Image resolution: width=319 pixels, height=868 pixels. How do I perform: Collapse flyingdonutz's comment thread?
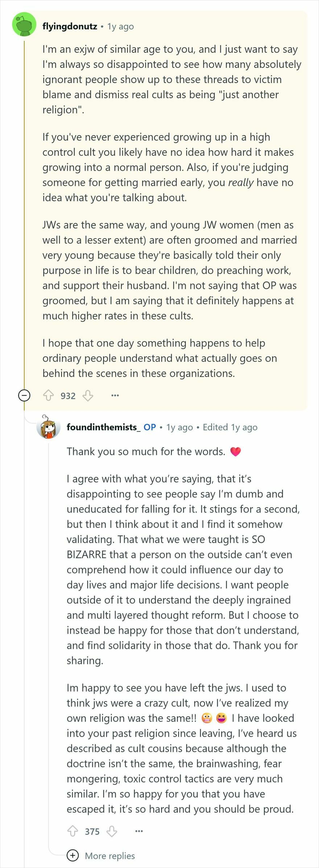point(24,395)
